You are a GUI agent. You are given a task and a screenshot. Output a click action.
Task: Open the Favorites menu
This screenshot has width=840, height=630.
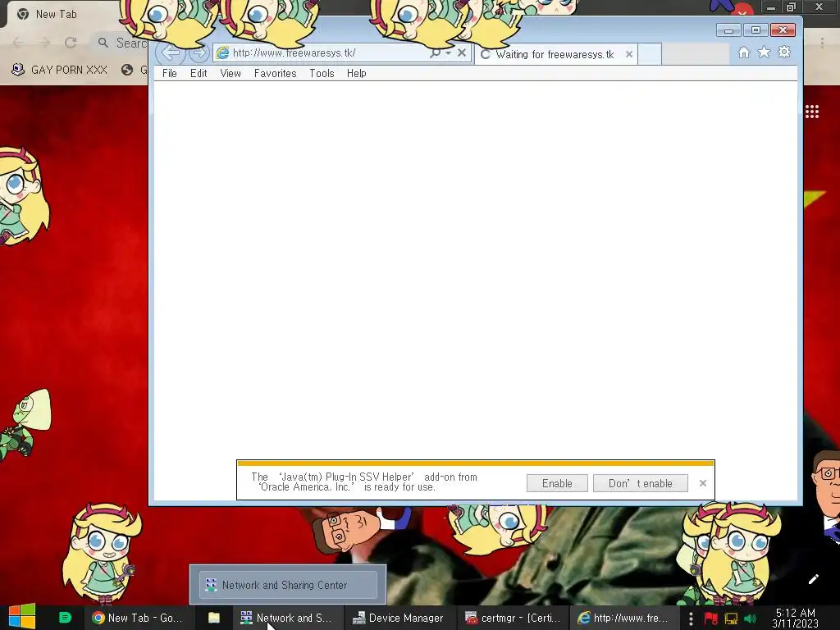coord(275,73)
